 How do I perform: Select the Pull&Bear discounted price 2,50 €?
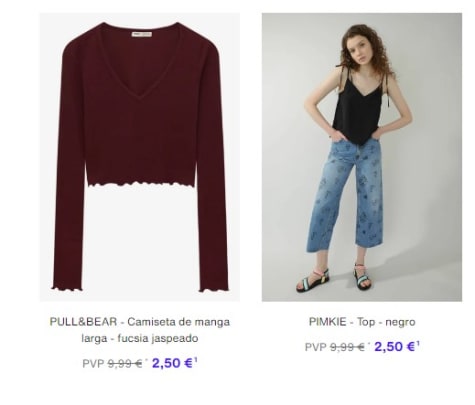[172, 363]
